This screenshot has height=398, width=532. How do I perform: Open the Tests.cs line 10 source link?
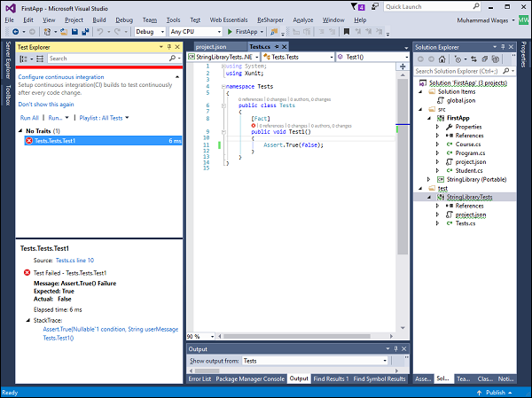[75, 261]
